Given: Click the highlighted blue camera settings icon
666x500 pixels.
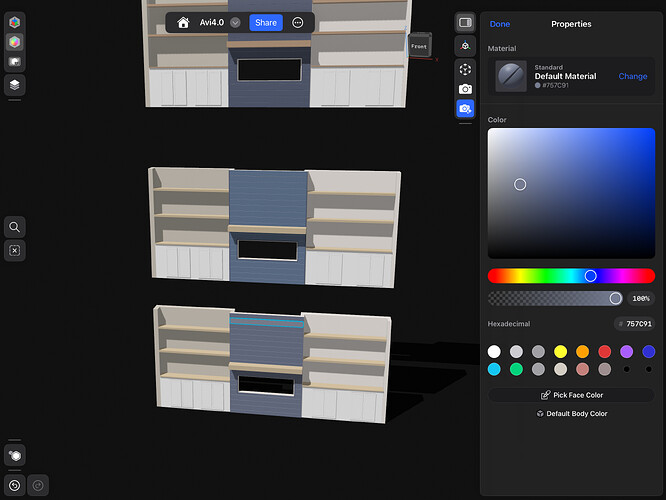Looking at the screenshot, I should (x=465, y=109).
